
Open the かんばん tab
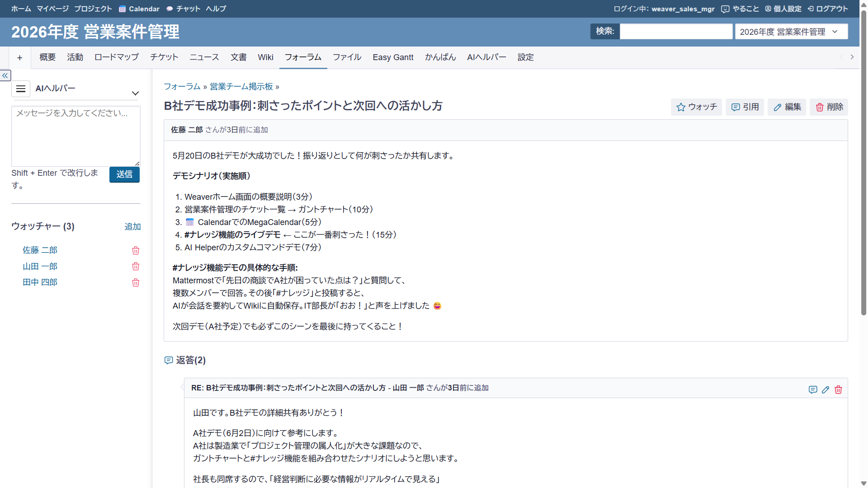point(440,57)
